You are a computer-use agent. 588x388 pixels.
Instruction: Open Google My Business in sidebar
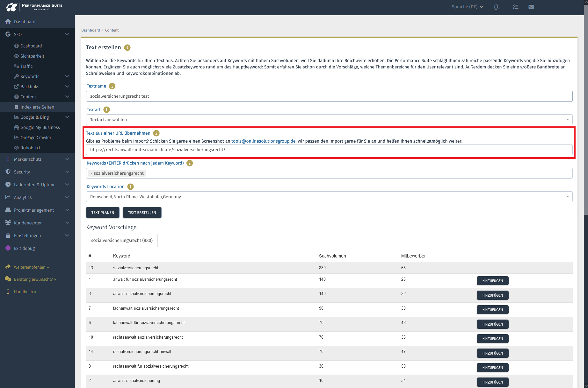coord(40,127)
